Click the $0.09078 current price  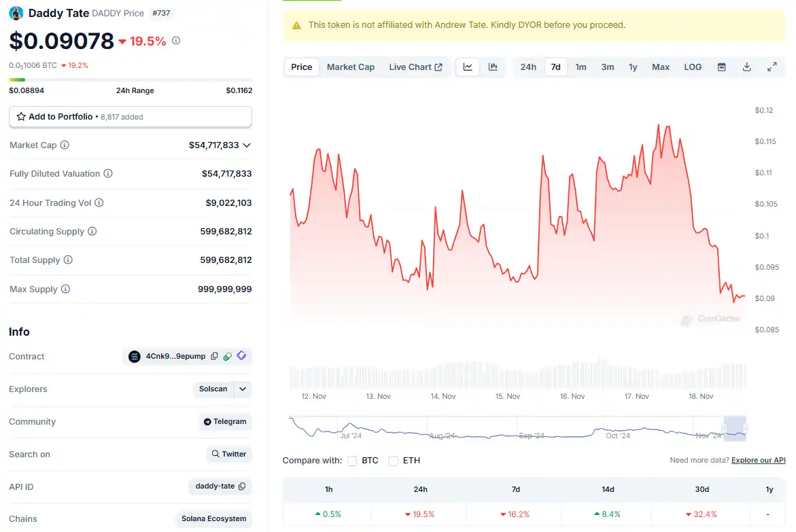(61, 41)
